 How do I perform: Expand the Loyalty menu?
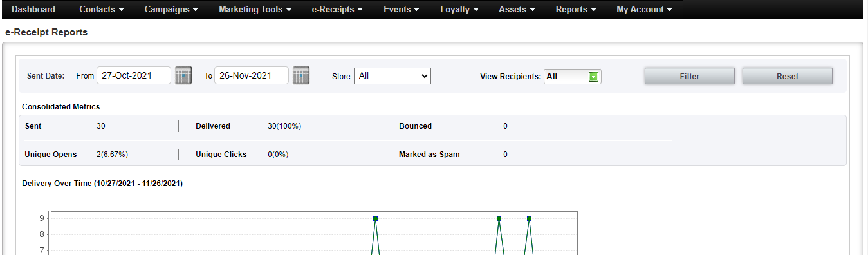tap(459, 9)
